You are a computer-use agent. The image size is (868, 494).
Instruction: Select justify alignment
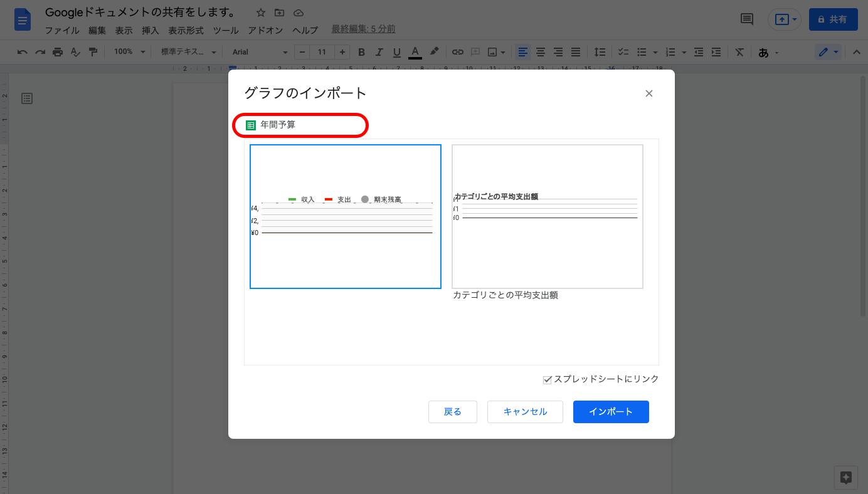click(x=576, y=52)
